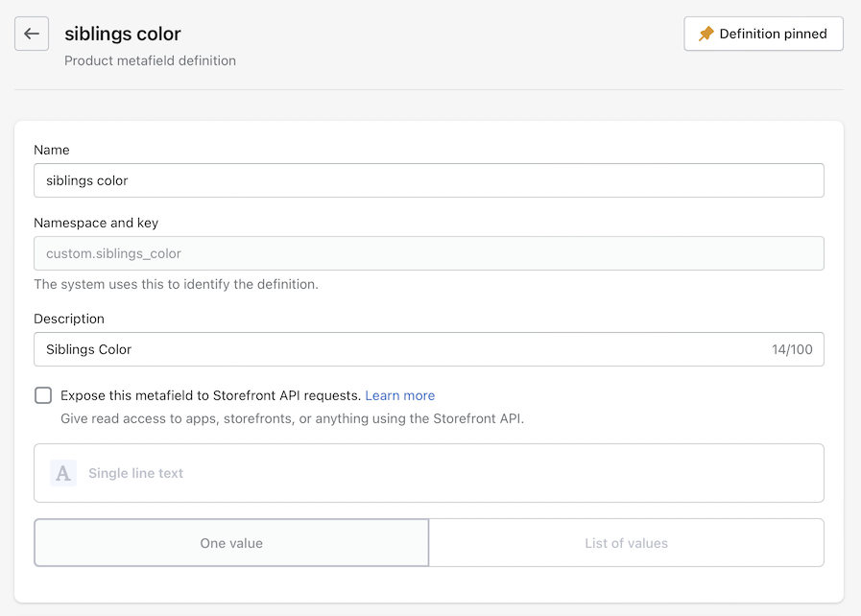Click the 'Give read access to apps' hint text
The image size is (861, 616).
(292, 418)
